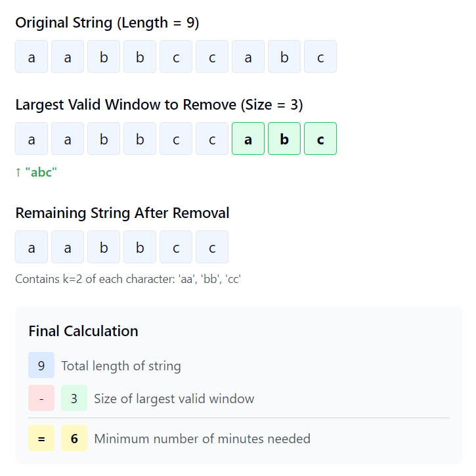Click the highlighted green 'b' tile
This screenshot has height=476, width=476.
[x=284, y=139]
